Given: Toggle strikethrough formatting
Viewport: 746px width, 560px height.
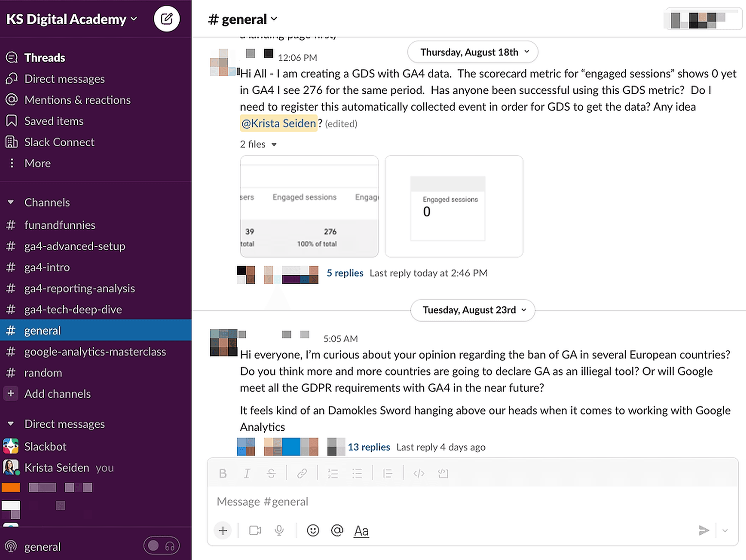Looking at the screenshot, I should point(271,474).
